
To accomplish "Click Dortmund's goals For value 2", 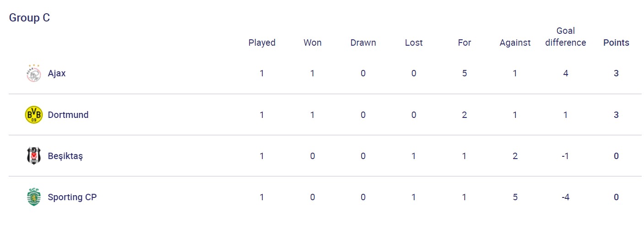I will (x=465, y=115).
